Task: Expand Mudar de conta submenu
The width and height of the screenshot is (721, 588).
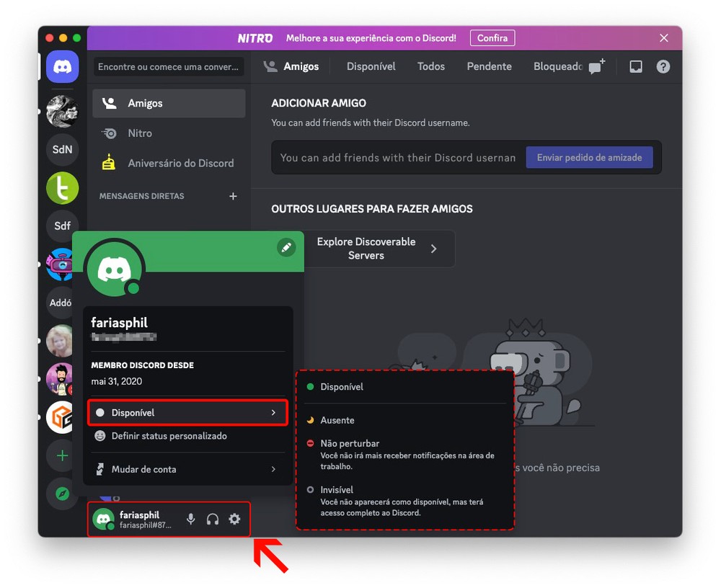Action: (187, 469)
